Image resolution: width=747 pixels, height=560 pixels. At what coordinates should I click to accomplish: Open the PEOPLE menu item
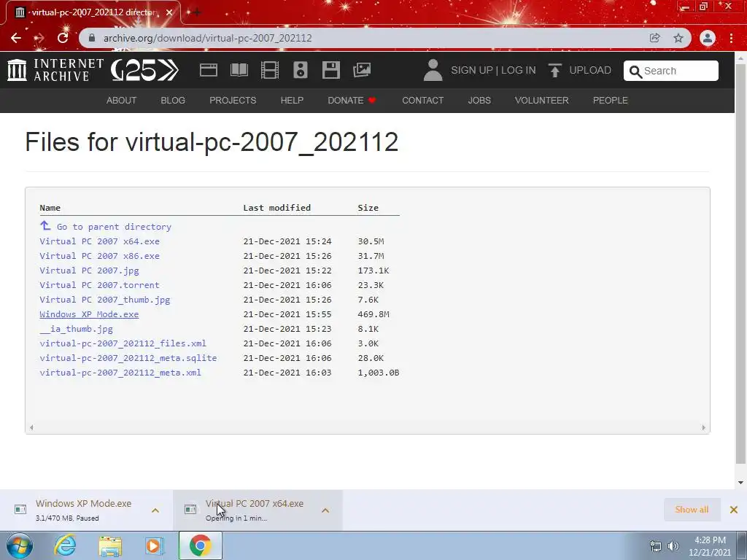coord(611,101)
